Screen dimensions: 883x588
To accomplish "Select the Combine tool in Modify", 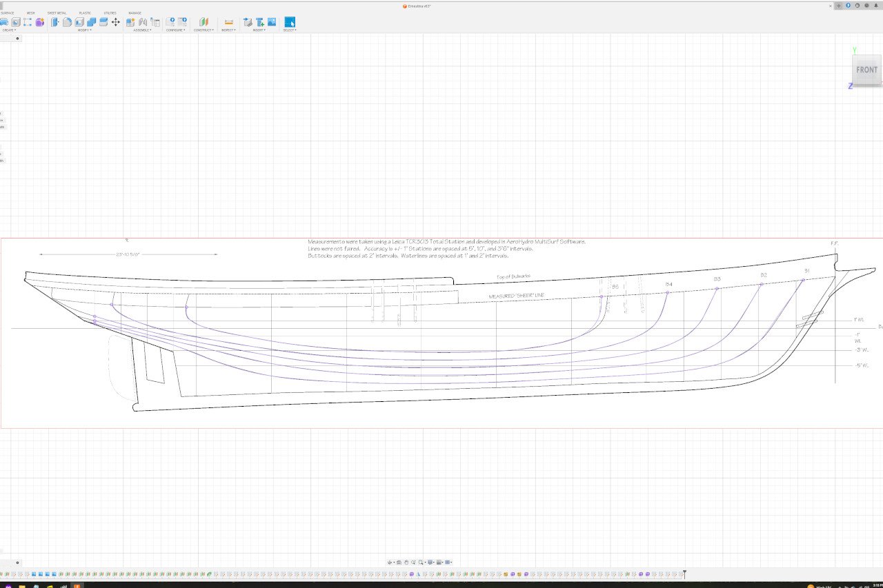I will click(x=91, y=22).
